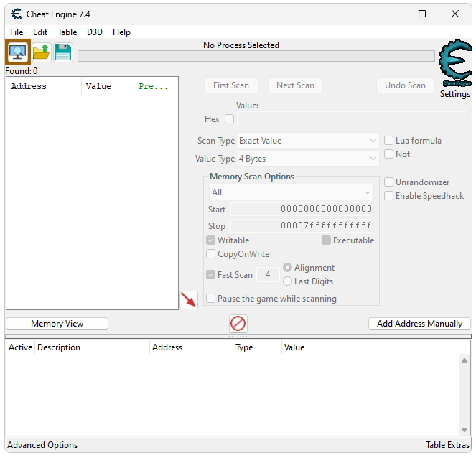Image resolution: width=476 pixels, height=458 pixels.
Task: Click the red clear list icon
Action: [x=238, y=323]
